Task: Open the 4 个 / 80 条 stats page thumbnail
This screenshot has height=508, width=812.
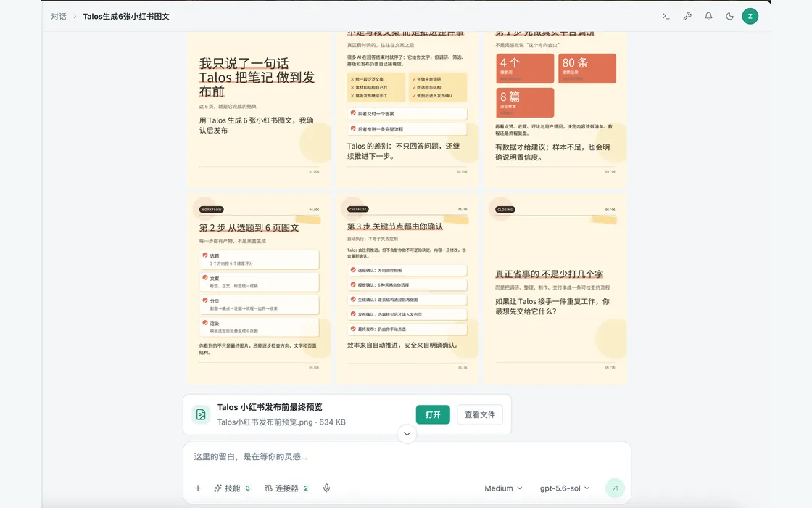Action: click(555, 110)
